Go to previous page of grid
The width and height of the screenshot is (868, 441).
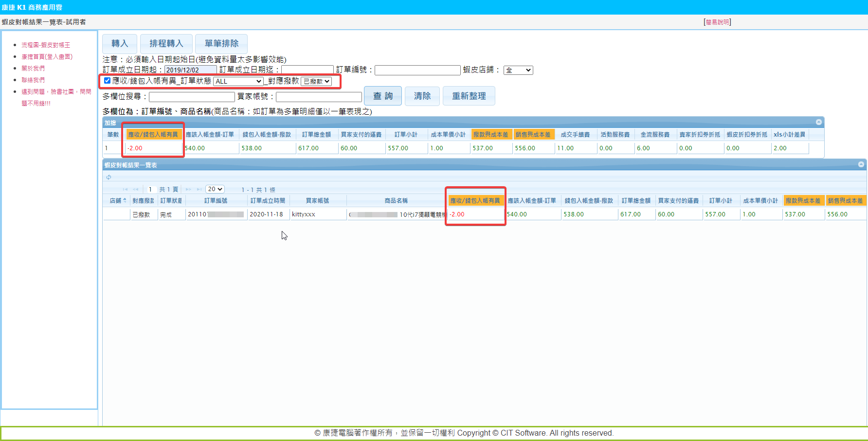136,189
